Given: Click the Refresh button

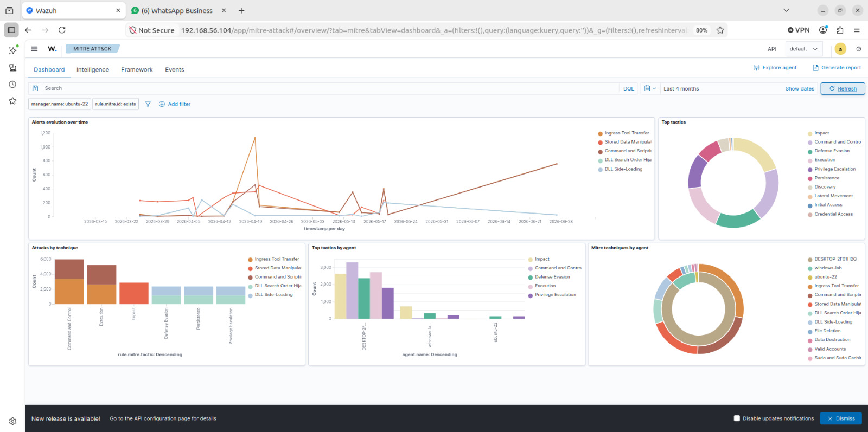Looking at the screenshot, I should [x=843, y=88].
